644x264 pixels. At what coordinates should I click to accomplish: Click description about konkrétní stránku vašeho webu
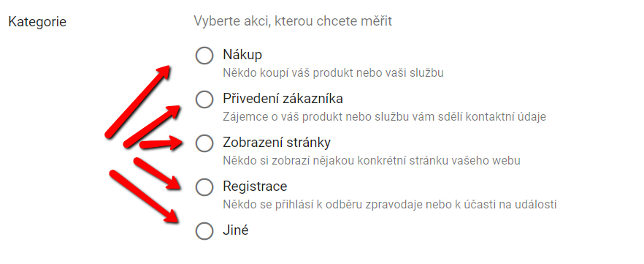coord(372,160)
